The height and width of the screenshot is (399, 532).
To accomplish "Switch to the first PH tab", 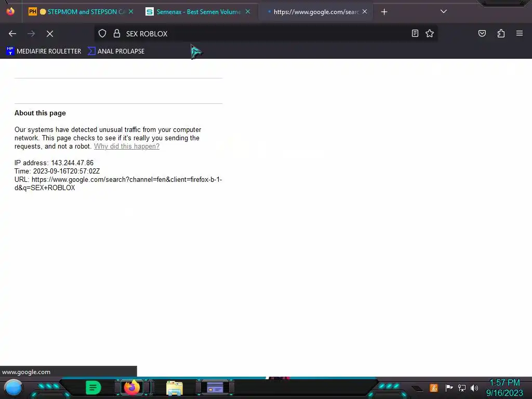I will [x=82, y=12].
